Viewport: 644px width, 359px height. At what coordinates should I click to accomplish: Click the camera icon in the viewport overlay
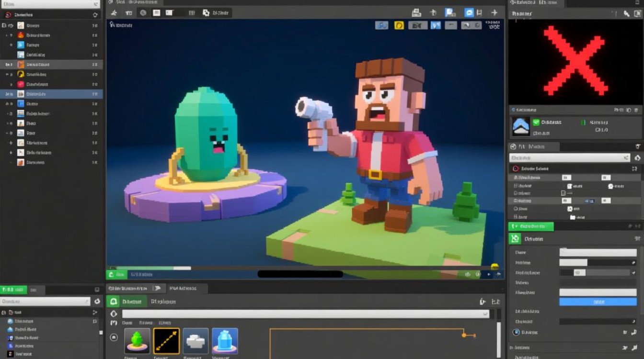coord(417,25)
